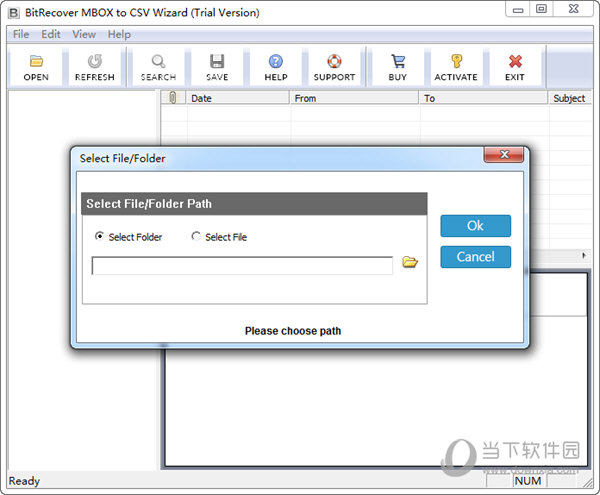Click 'Please choose path' message text
Image resolution: width=600 pixels, height=495 pixels.
click(293, 331)
